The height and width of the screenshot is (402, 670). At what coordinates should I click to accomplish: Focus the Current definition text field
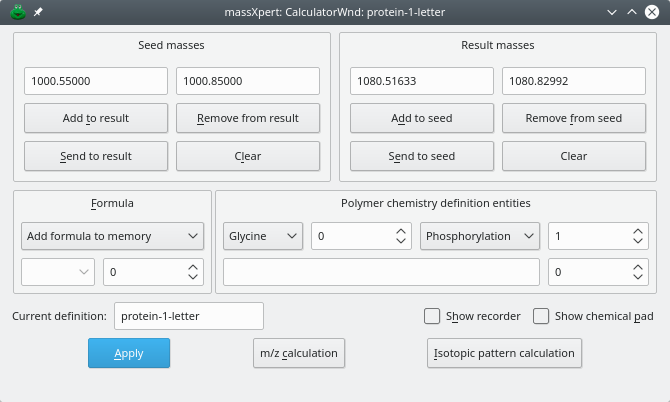188,316
